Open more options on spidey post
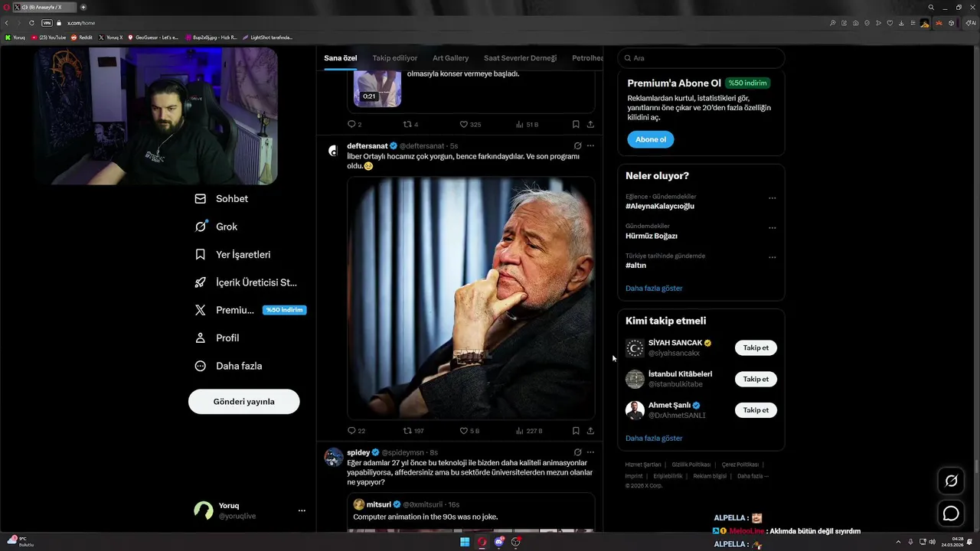The width and height of the screenshot is (980, 551). 590,452
